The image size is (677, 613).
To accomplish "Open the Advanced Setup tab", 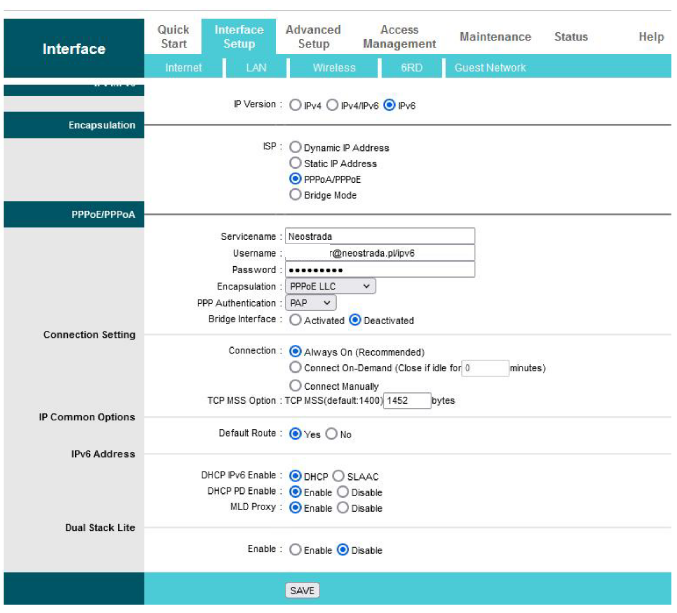I will coord(313,37).
